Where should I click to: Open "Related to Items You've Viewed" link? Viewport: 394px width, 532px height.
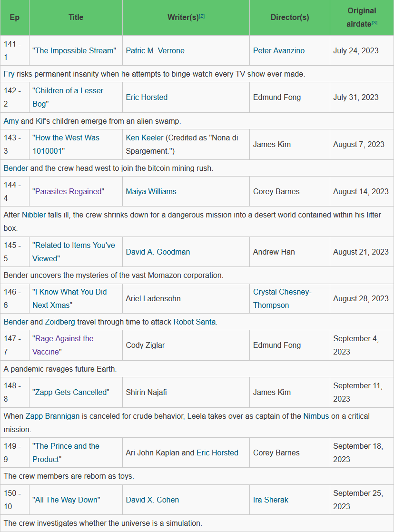[x=74, y=252]
